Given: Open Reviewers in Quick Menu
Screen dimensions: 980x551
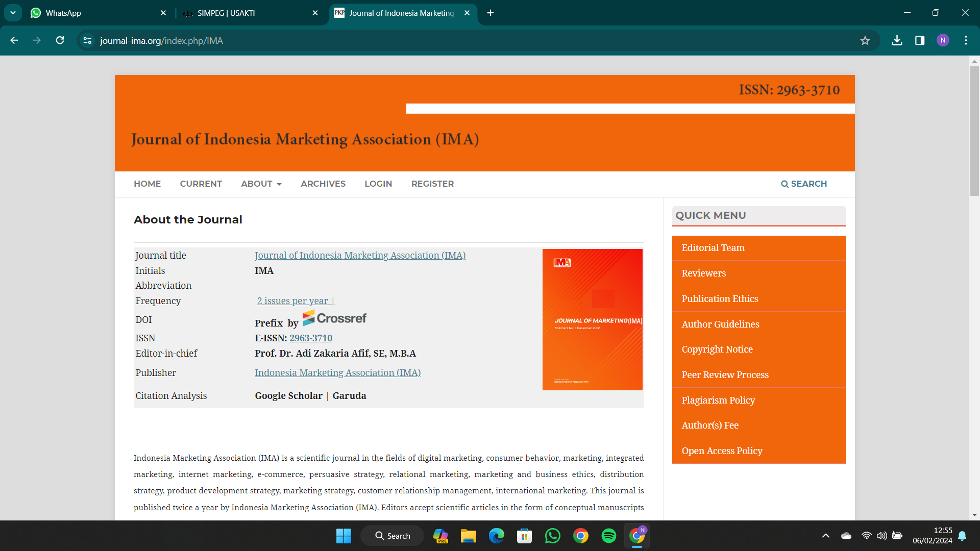Looking at the screenshot, I should (758, 273).
